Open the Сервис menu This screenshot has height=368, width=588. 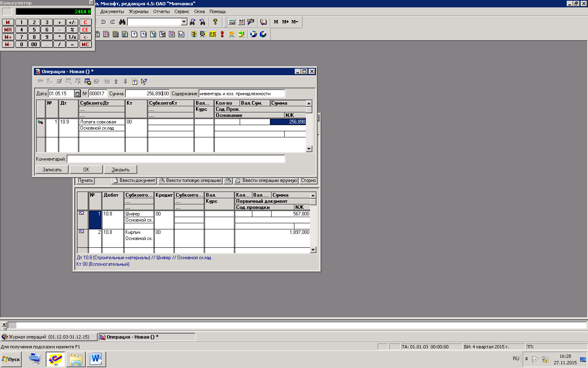coord(182,11)
